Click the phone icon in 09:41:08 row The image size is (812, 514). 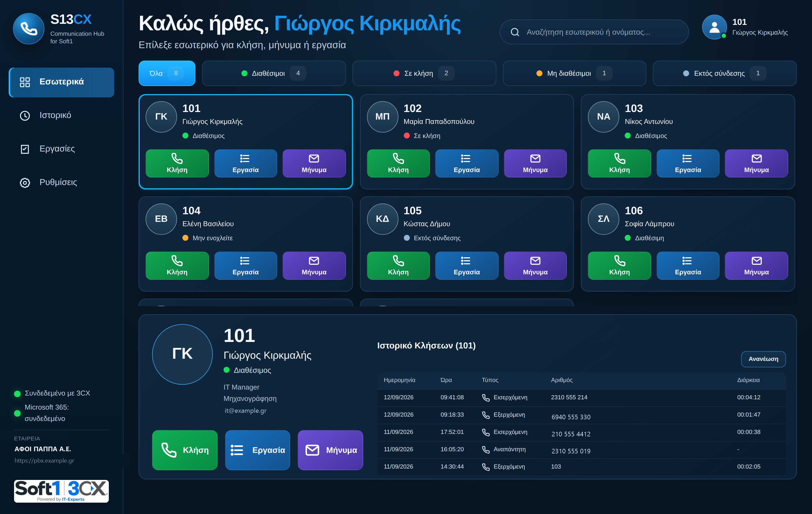(x=486, y=398)
